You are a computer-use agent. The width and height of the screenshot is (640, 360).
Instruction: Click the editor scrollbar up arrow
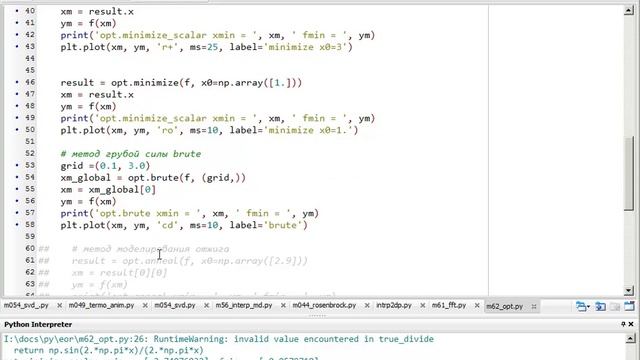[x=629, y=10]
